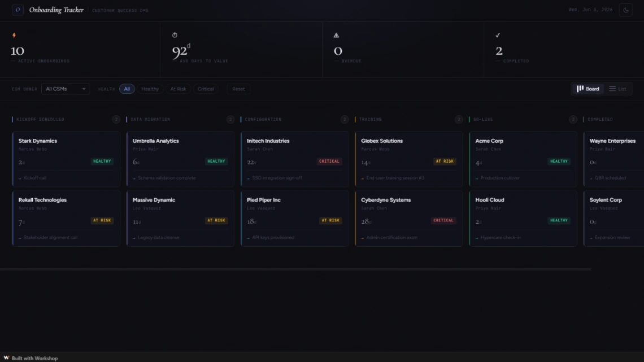Click the date Wed, Jun 3, 2026
644x362 pixels.
pos(590,10)
